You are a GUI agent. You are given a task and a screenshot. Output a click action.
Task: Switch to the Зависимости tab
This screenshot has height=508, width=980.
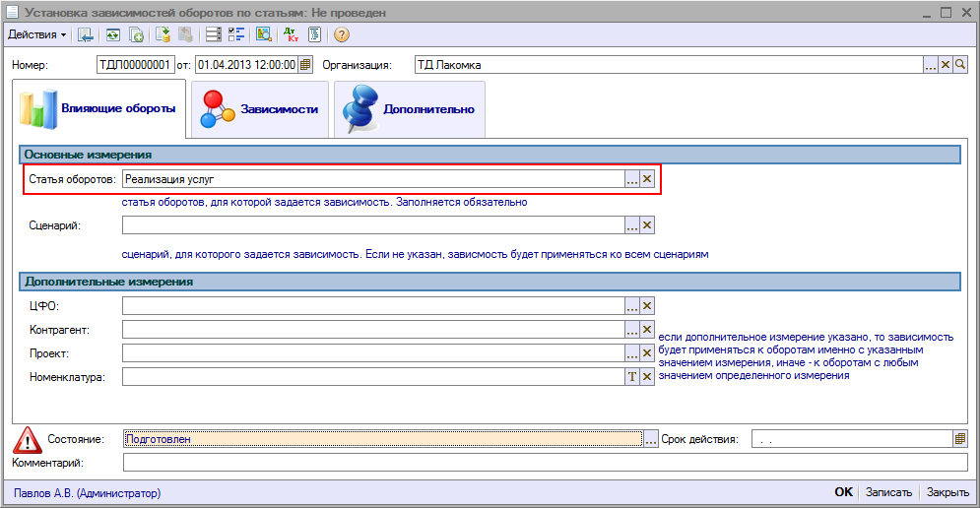pos(259,109)
